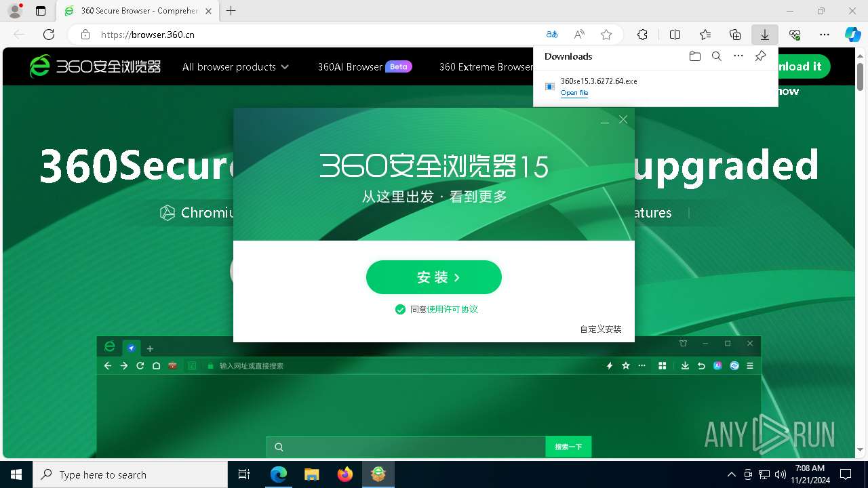Click the green install button in installer
This screenshot has height=488, width=868.
[434, 277]
